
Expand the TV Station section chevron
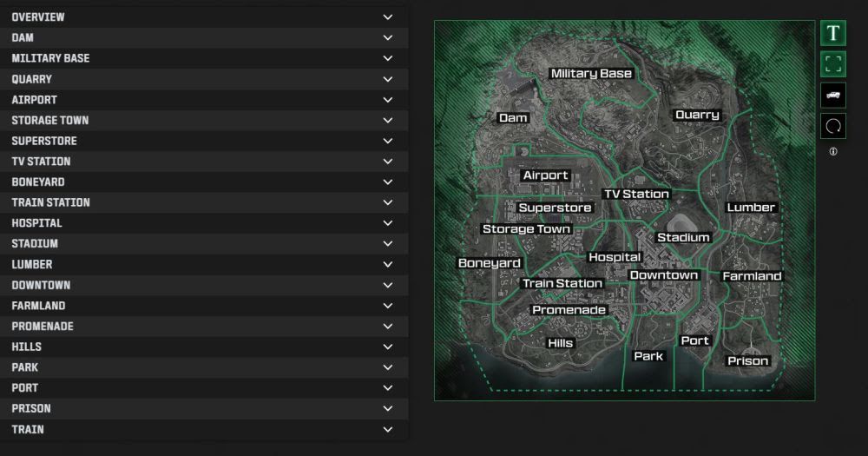click(x=388, y=162)
